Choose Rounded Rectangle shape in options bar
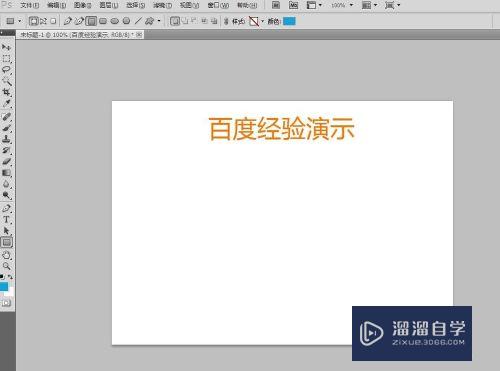The image size is (500, 371). (103, 21)
